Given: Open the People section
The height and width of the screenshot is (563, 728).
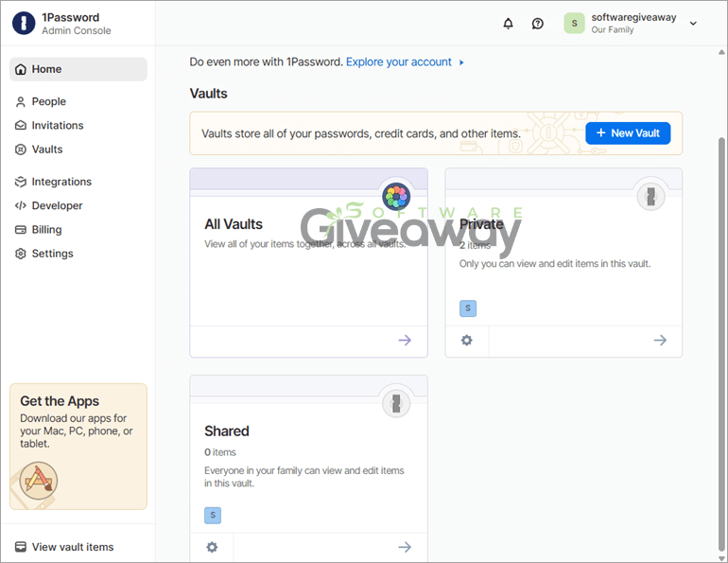Looking at the screenshot, I should click(x=49, y=101).
